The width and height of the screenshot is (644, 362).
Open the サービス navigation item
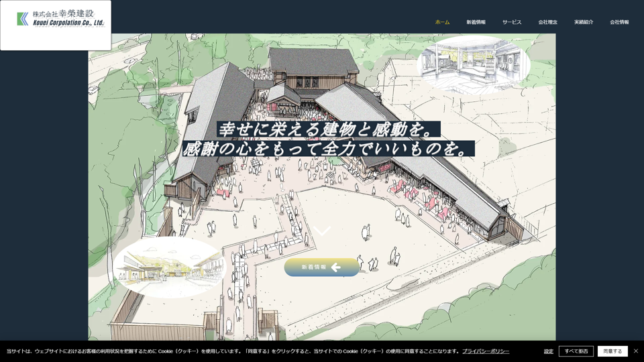click(512, 22)
